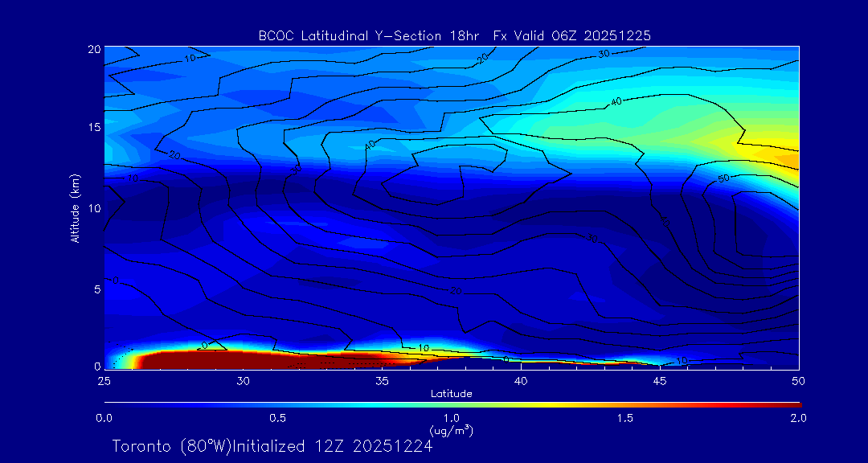This screenshot has width=868, height=463.
Task: Click colorbar tick label '1.5'
Action: [x=625, y=418]
